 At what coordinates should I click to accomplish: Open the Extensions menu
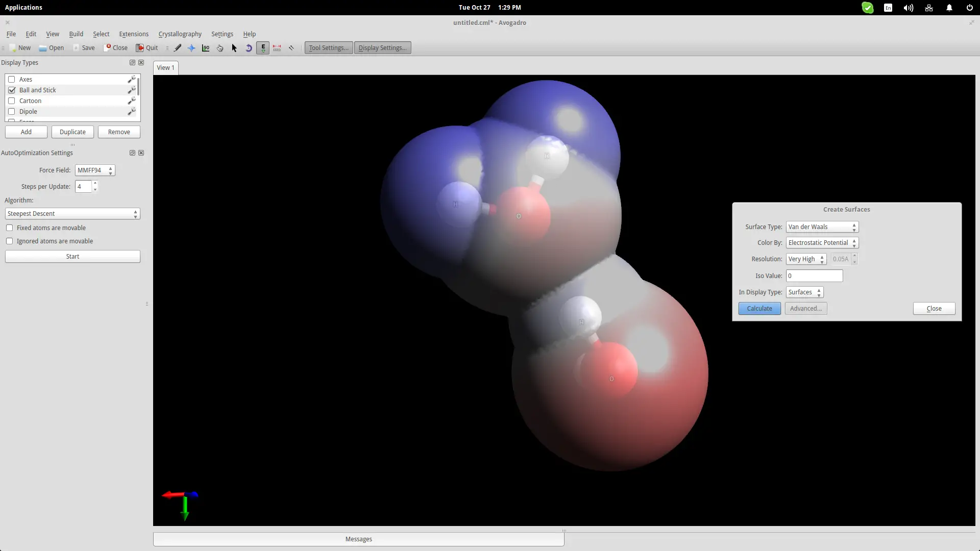(x=134, y=34)
